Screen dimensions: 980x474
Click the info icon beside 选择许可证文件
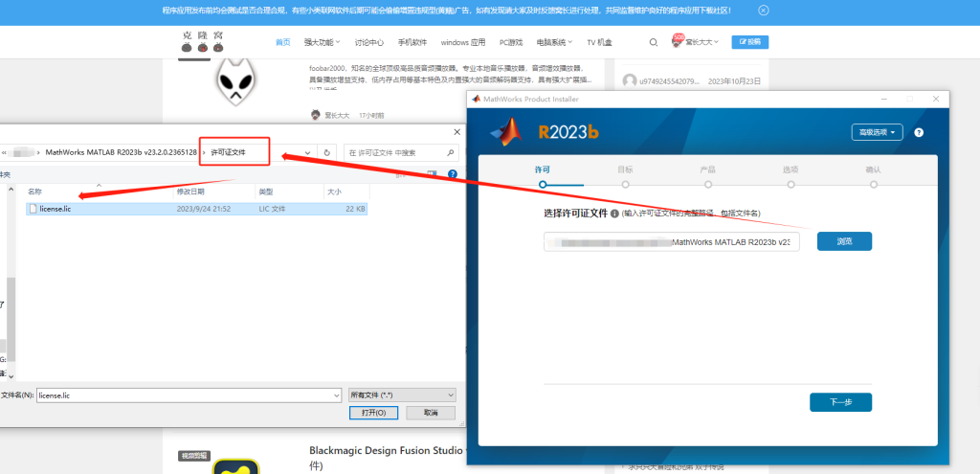point(614,214)
